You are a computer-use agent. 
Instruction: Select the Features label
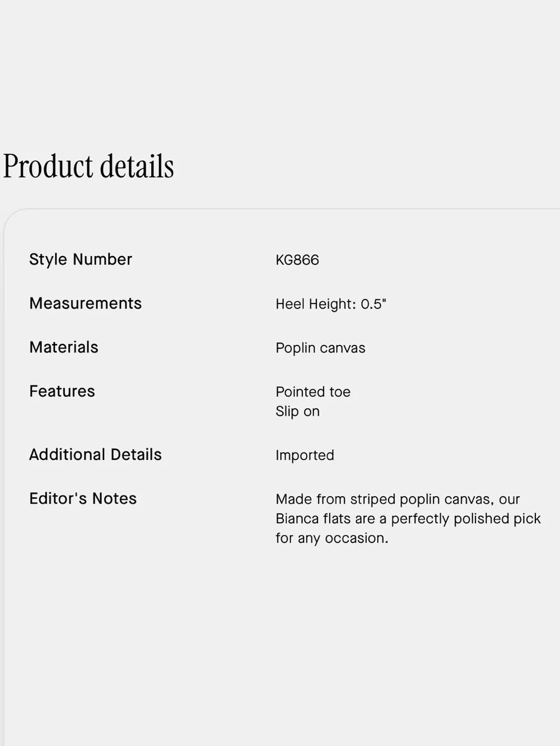tap(62, 391)
